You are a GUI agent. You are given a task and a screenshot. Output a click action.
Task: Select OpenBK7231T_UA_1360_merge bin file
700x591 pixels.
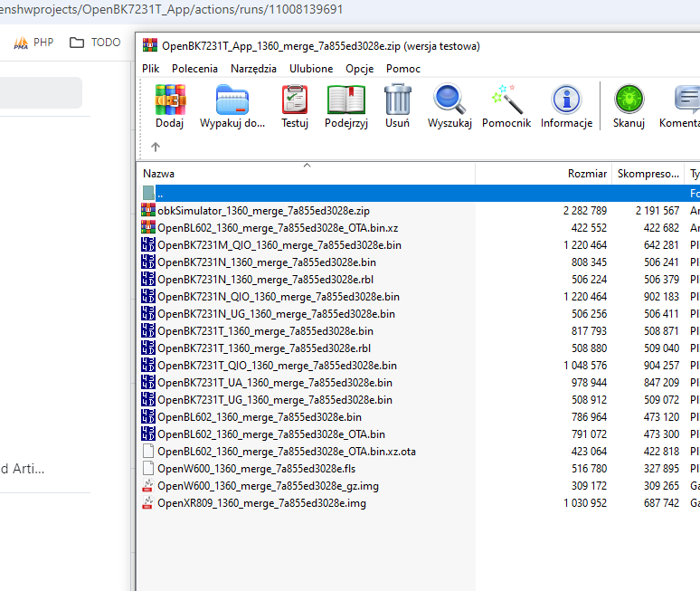tap(275, 383)
